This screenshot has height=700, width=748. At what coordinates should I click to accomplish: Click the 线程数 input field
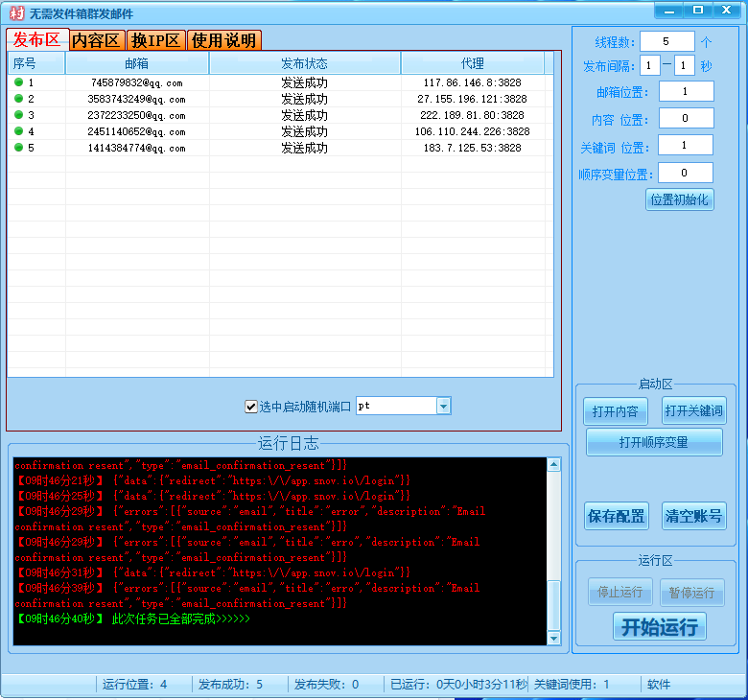click(x=666, y=41)
